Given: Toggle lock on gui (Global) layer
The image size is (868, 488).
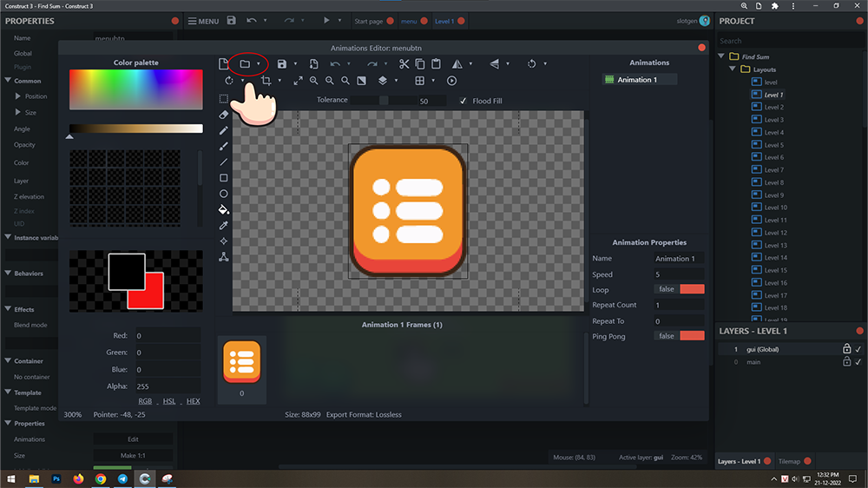Looking at the screenshot, I should 846,348.
